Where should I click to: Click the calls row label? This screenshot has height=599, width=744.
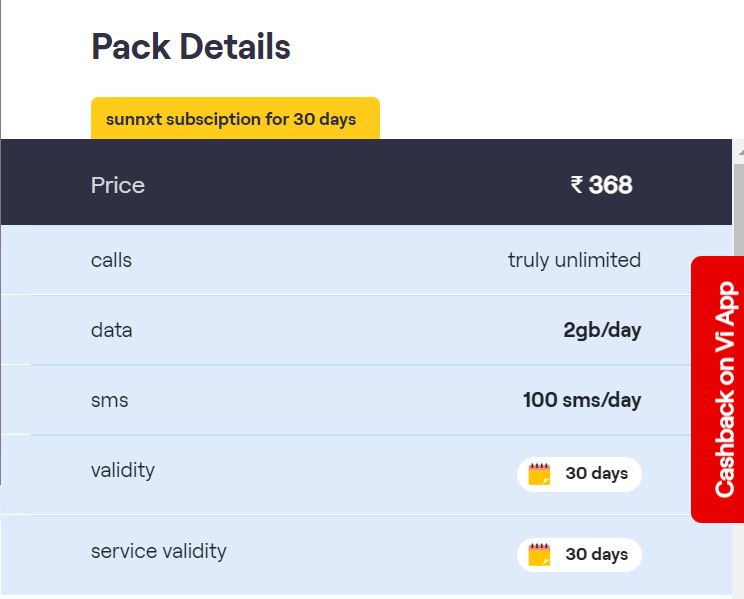111,260
